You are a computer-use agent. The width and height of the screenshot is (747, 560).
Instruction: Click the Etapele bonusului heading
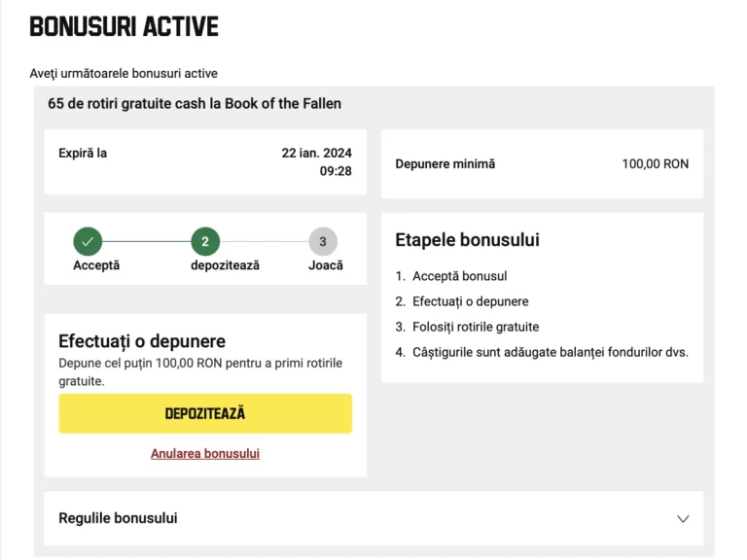click(x=467, y=240)
